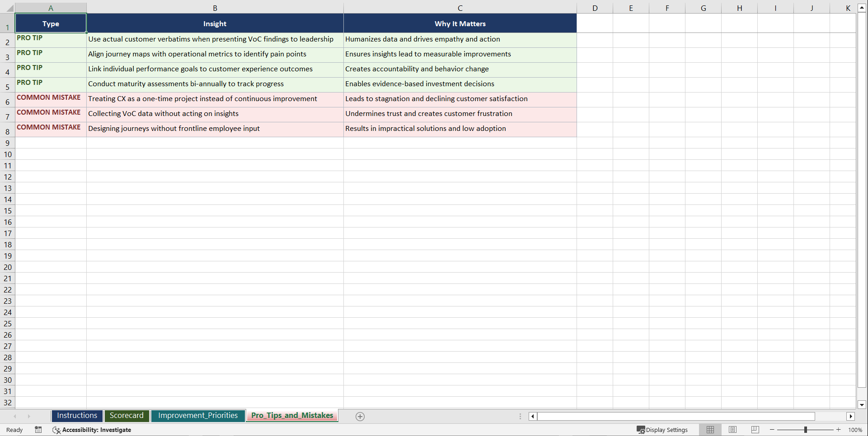Viewport: 868px width, 436px height.
Task: Switch to Normal view in status bar
Action: point(710,430)
